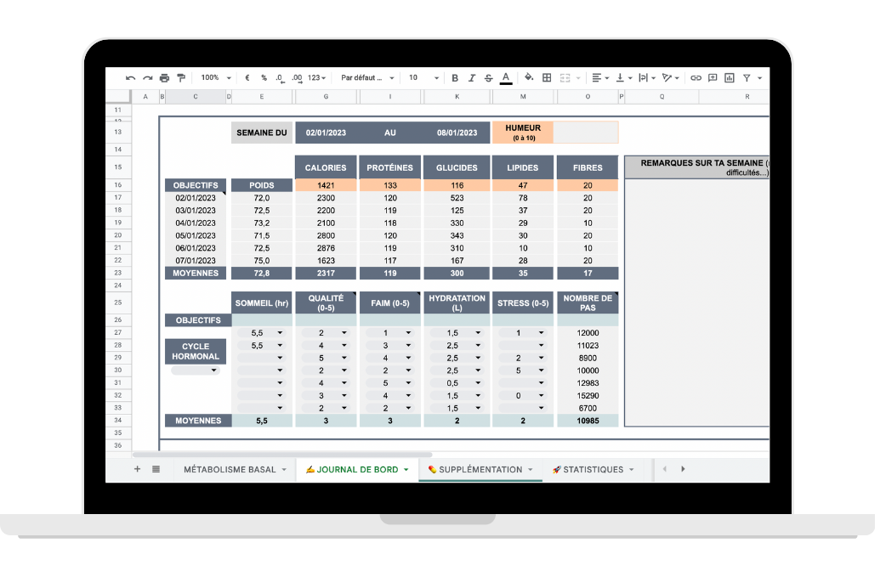Open the zoom 100% dropdown
Screen dimensions: 886x588
point(216,77)
